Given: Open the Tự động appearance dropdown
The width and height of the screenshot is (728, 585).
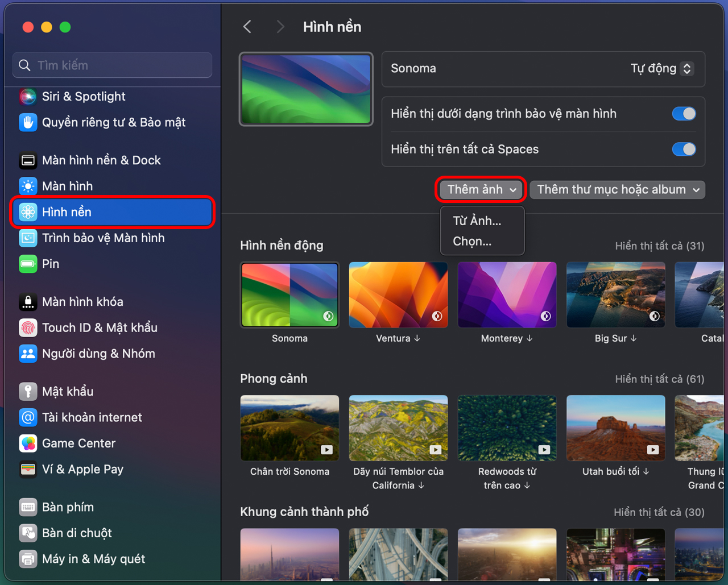Looking at the screenshot, I should (661, 69).
